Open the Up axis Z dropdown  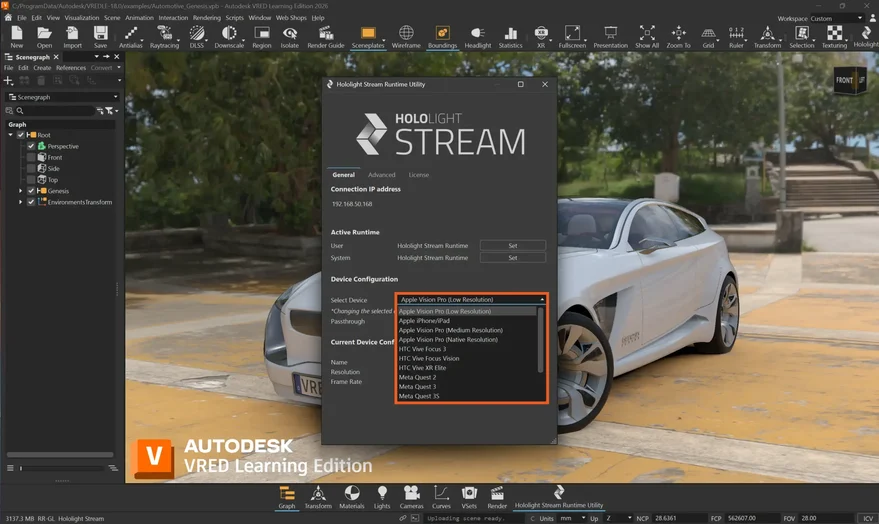click(x=618, y=518)
